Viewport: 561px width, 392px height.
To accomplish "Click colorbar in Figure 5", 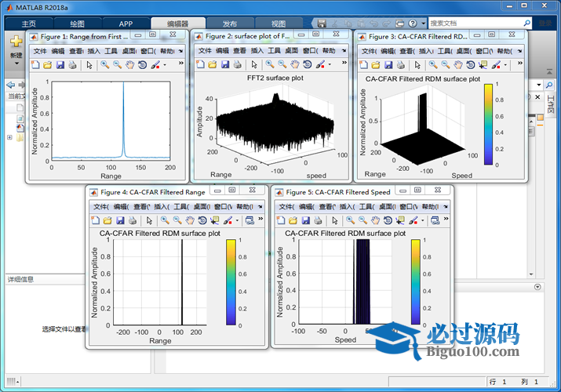I will (415, 282).
